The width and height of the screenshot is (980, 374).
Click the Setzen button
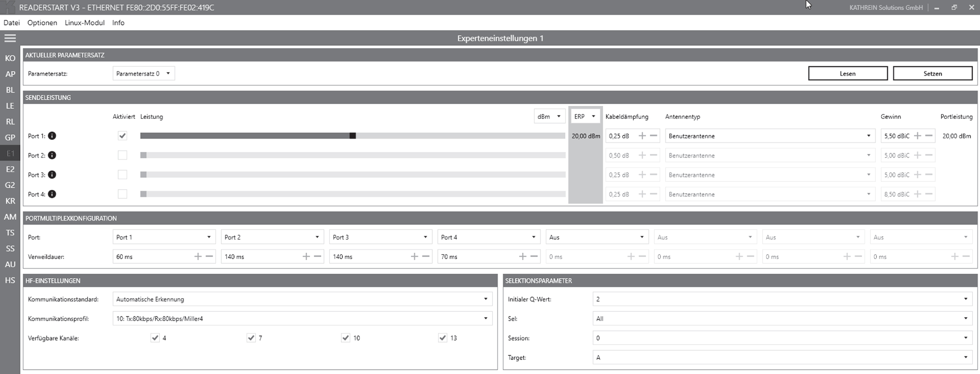click(x=932, y=73)
